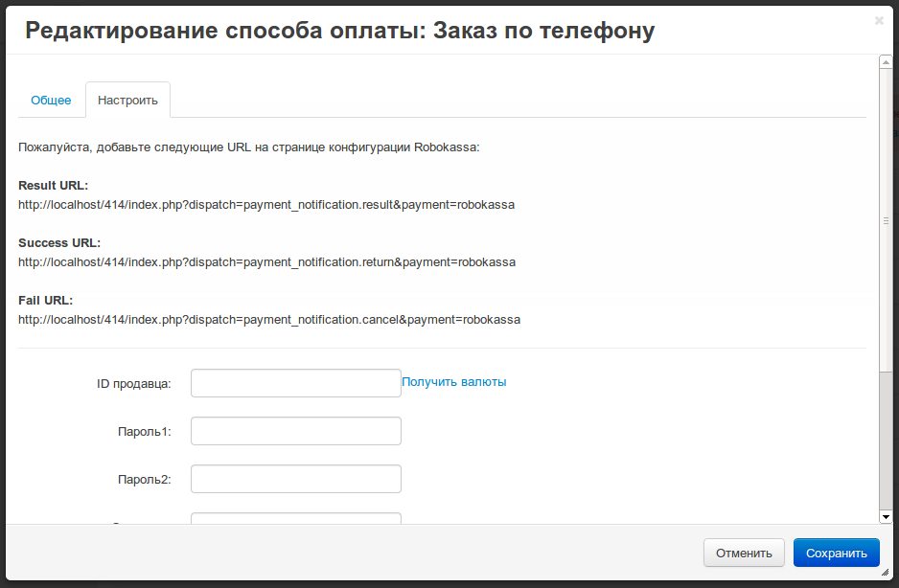Save changes with the Сохранить button
Screen dimensions: 899x588
tap(836, 553)
